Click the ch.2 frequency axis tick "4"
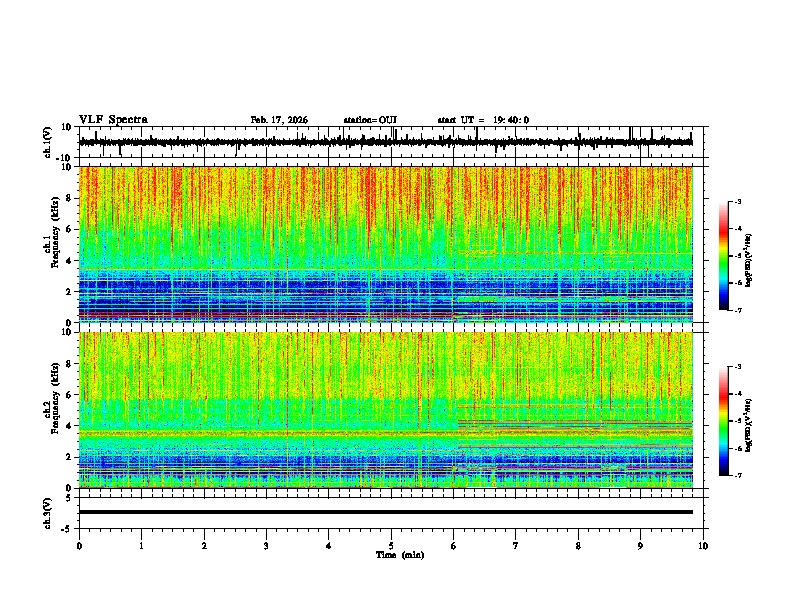This screenshot has width=792, height=612. (x=70, y=426)
